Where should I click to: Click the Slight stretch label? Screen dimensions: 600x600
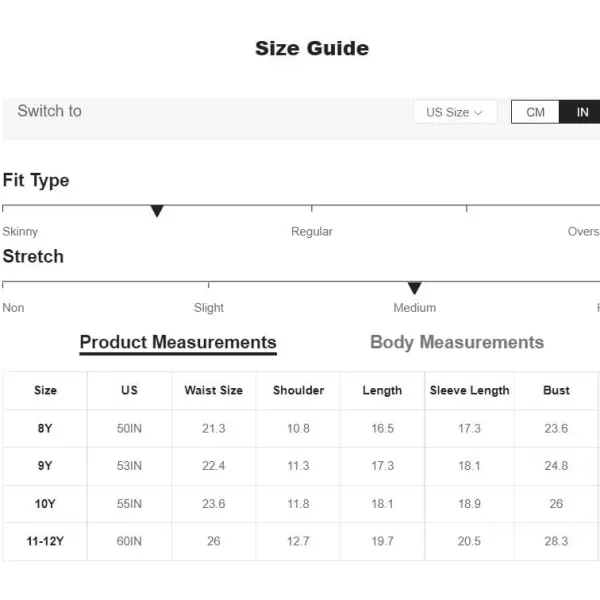click(x=209, y=308)
